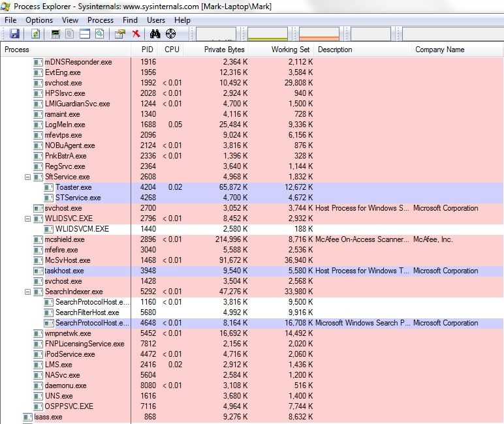504x424 pixels.
Task: Click the EvtEng.exe process icon
Action: (x=38, y=72)
